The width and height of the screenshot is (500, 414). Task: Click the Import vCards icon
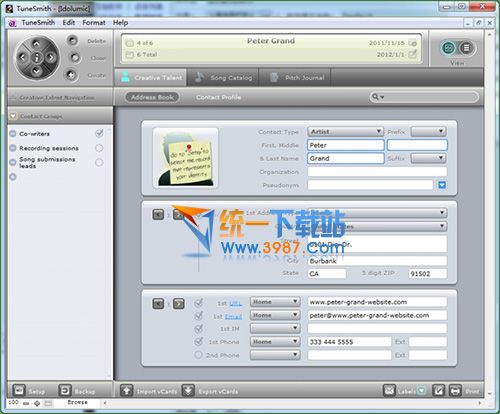tap(126, 390)
